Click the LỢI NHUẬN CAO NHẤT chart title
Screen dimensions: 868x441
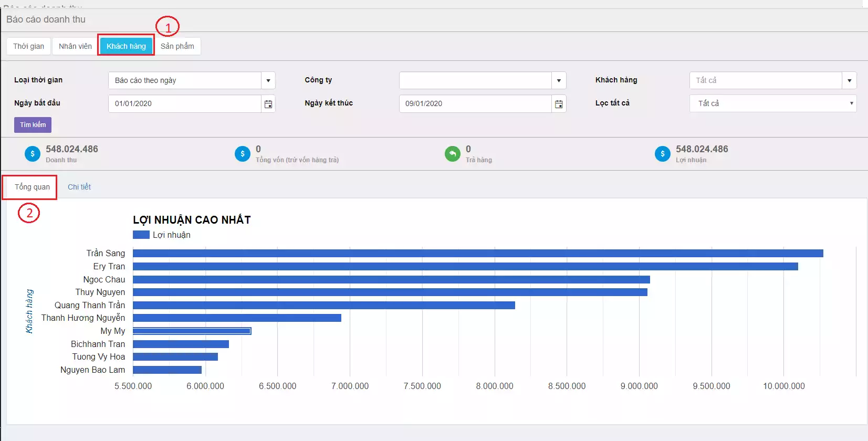192,220
